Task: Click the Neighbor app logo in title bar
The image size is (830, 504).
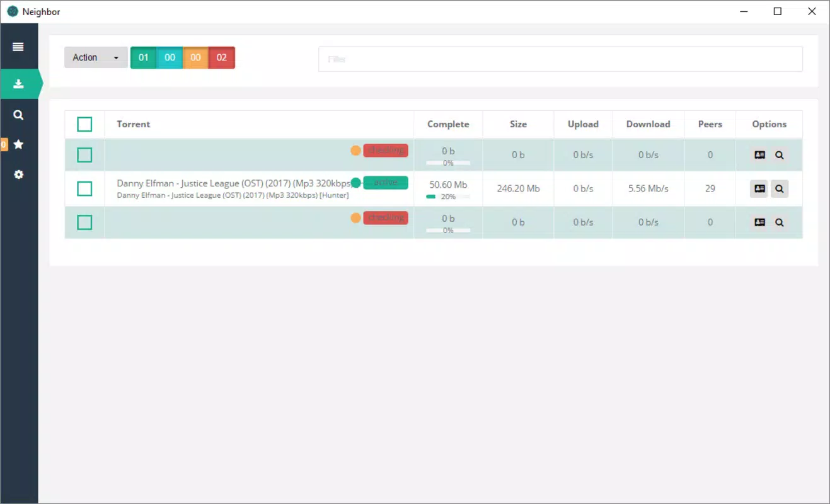Action: pyautogui.click(x=12, y=11)
